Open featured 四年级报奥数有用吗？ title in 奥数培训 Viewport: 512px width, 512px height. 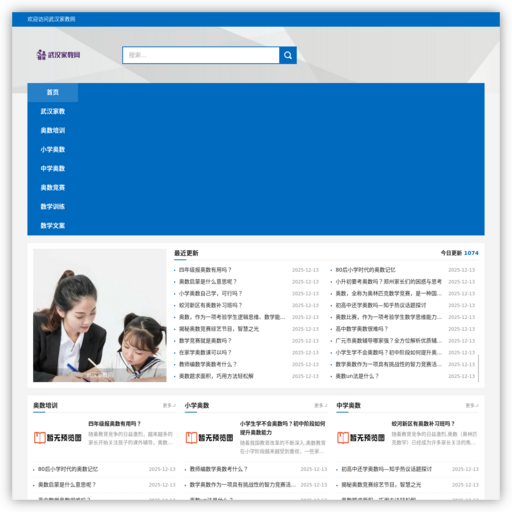point(114,424)
